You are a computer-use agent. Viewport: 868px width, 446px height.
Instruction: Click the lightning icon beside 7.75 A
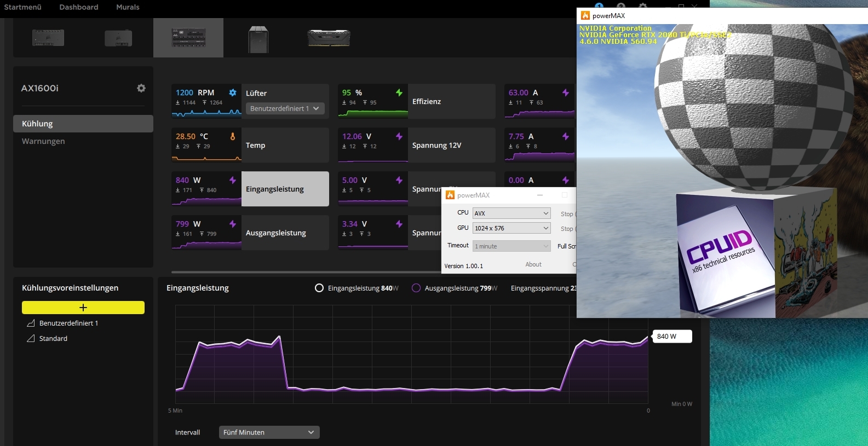point(566,136)
